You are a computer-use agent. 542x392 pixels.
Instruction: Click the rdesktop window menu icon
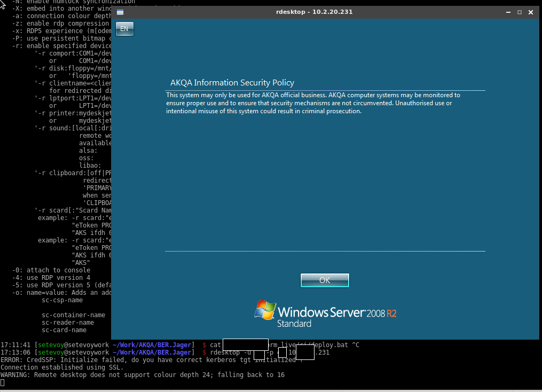pyautogui.click(x=120, y=12)
